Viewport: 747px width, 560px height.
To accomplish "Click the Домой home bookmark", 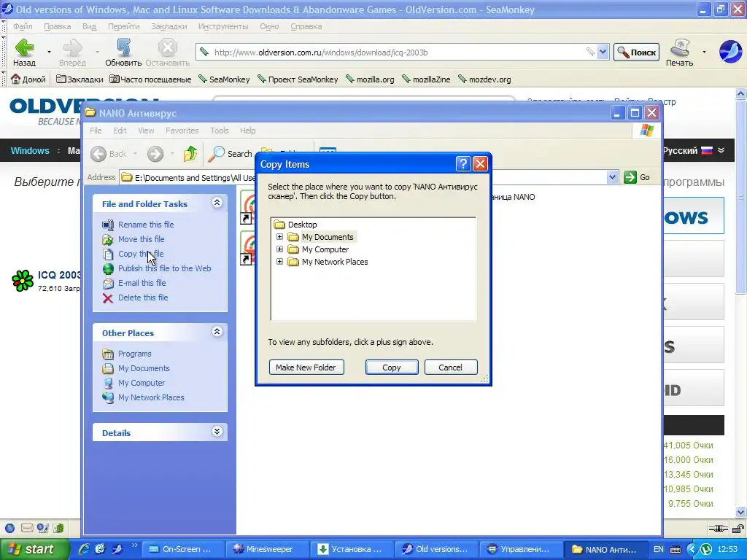I will pos(28,79).
